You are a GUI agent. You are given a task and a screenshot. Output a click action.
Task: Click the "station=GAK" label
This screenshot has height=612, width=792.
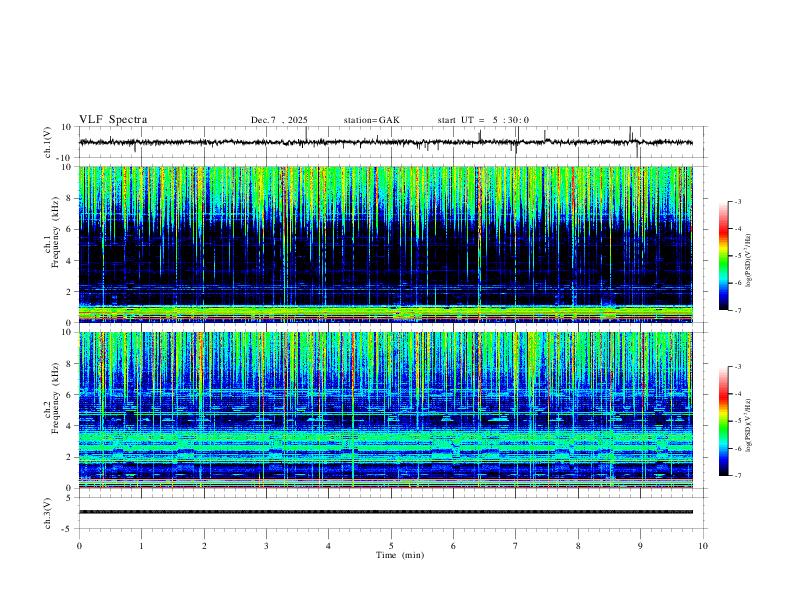(371, 120)
